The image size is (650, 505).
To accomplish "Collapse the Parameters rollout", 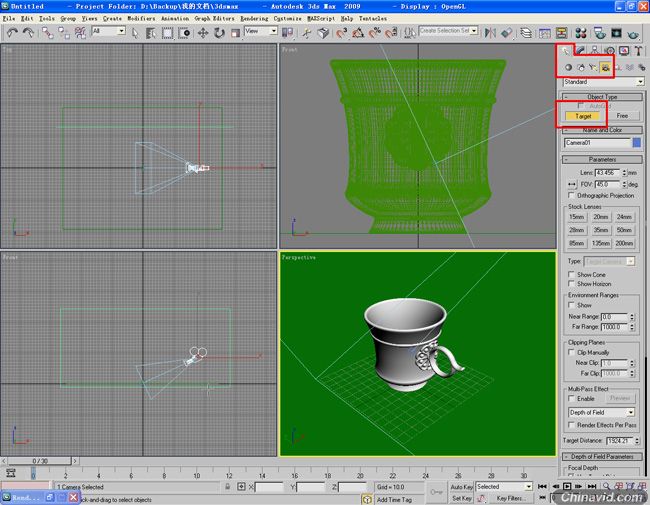I will point(602,160).
